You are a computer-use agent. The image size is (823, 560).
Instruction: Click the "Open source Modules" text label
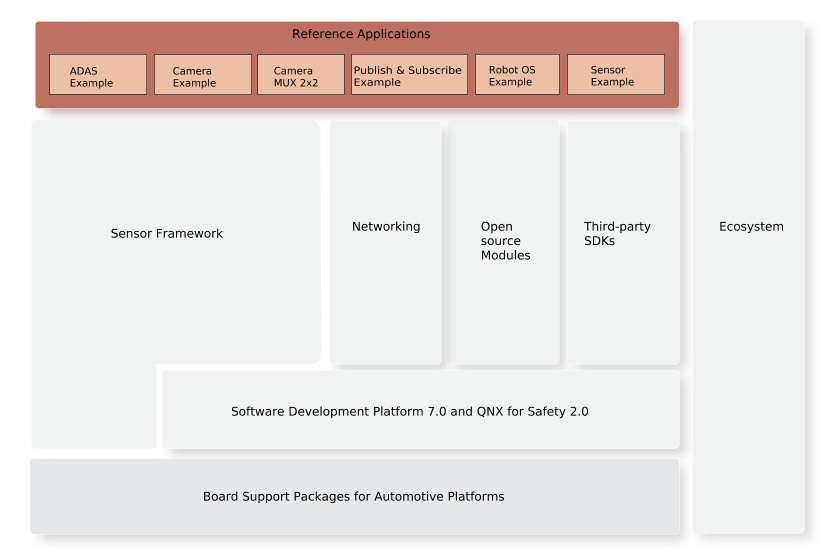click(x=505, y=241)
